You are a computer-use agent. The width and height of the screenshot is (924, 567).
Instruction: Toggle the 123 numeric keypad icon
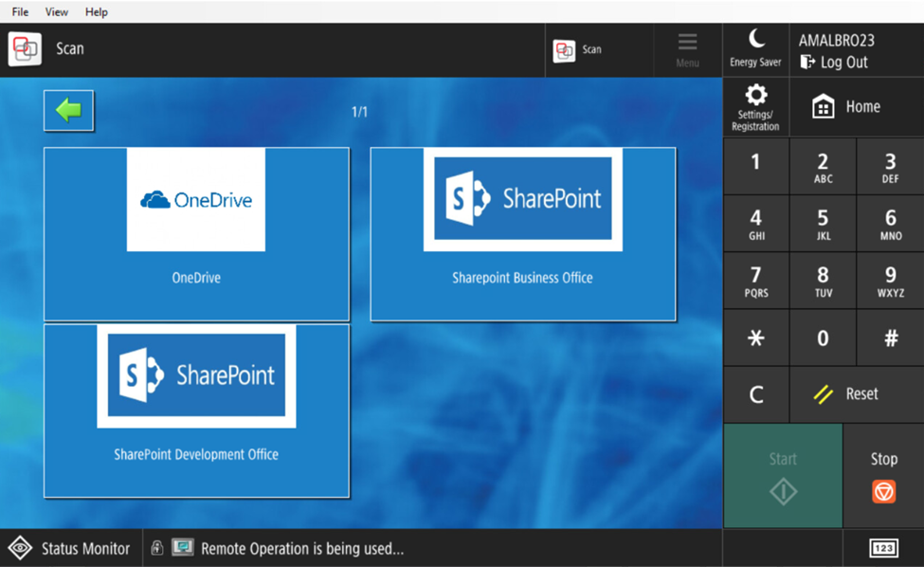[x=884, y=548]
